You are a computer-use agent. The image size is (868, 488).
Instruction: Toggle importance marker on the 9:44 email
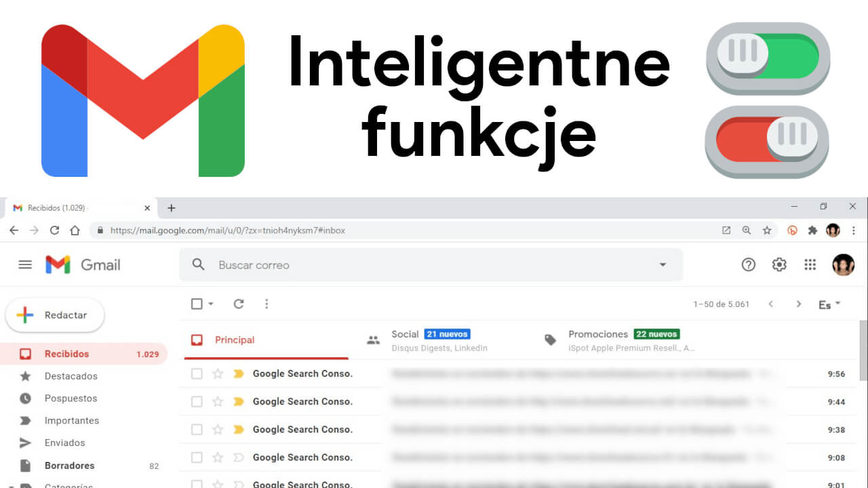[x=238, y=401]
